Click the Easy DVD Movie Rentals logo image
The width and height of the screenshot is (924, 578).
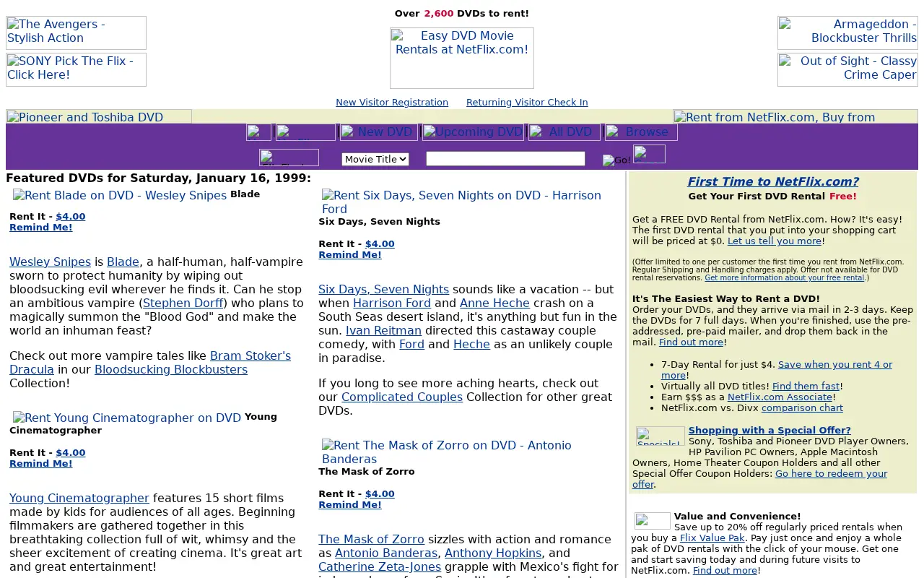pyautogui.click(x=462, y=58)
